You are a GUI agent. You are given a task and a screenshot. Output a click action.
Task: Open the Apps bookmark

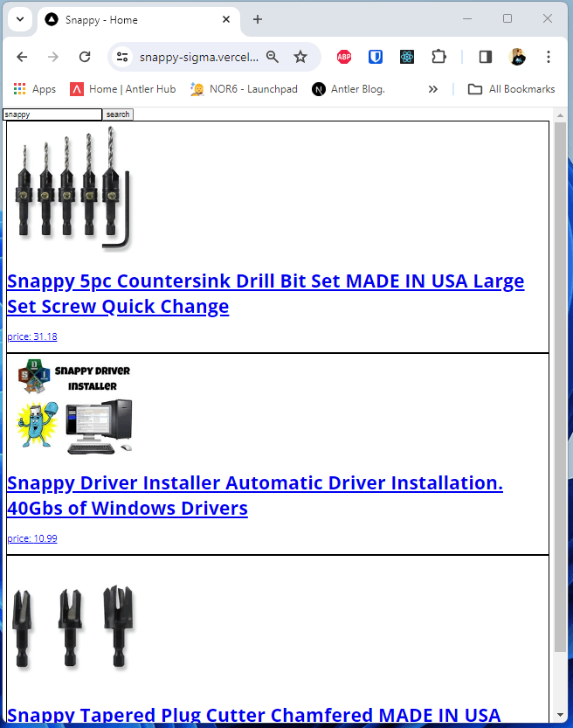pyautogui.click(x=35, y=89)
